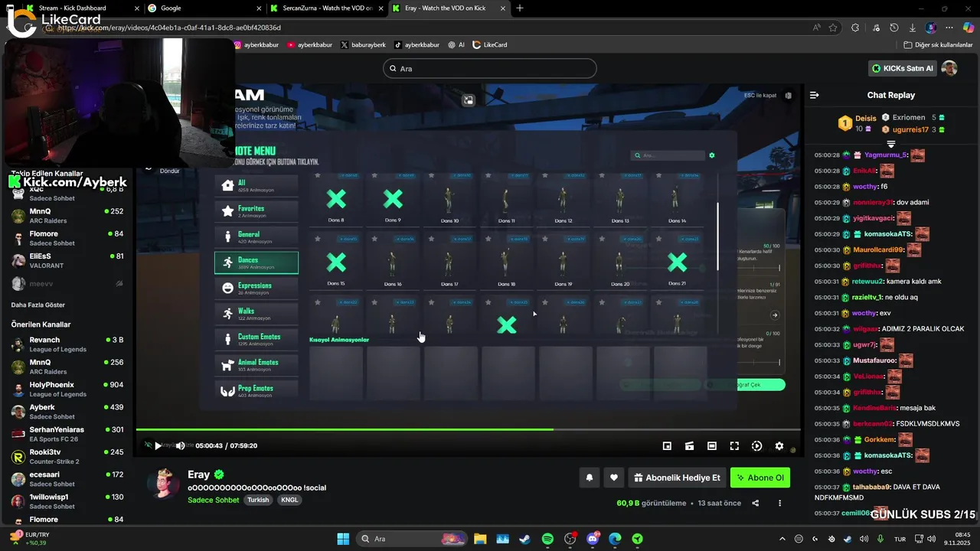Select Expressions category in emote menu
Viewport: 980px width, 551px height.
[x=256, y=288]
